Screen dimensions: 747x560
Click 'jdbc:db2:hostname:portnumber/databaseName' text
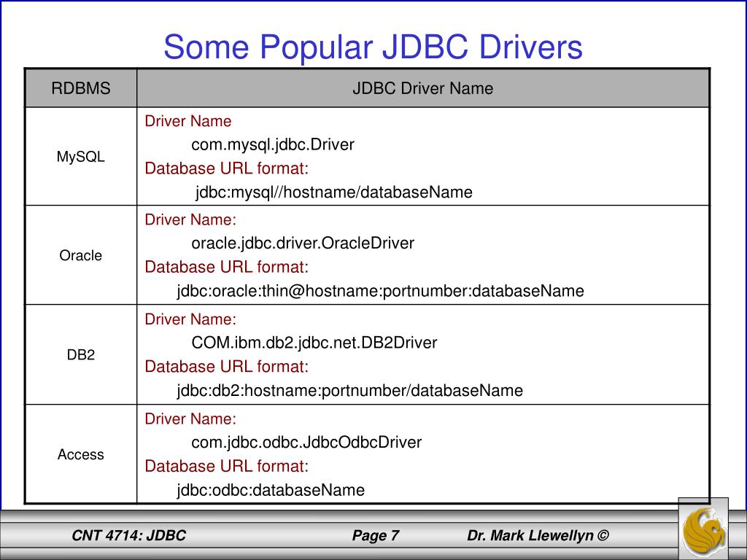click(349, 391)
